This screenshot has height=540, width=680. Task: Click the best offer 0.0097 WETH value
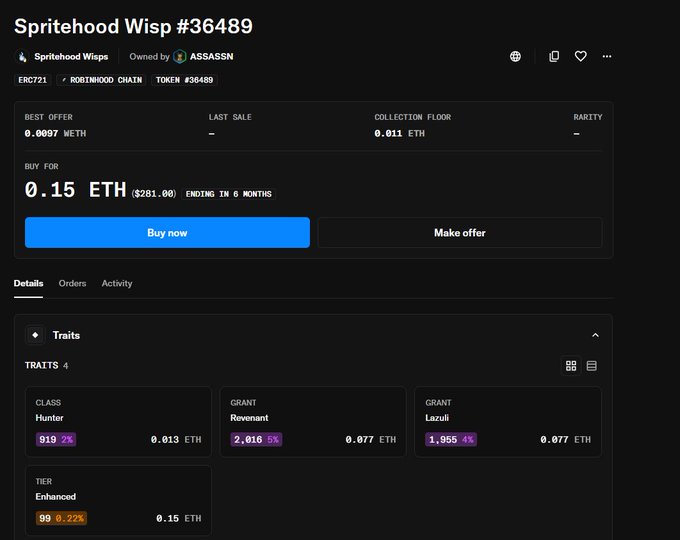coord(56,134)
